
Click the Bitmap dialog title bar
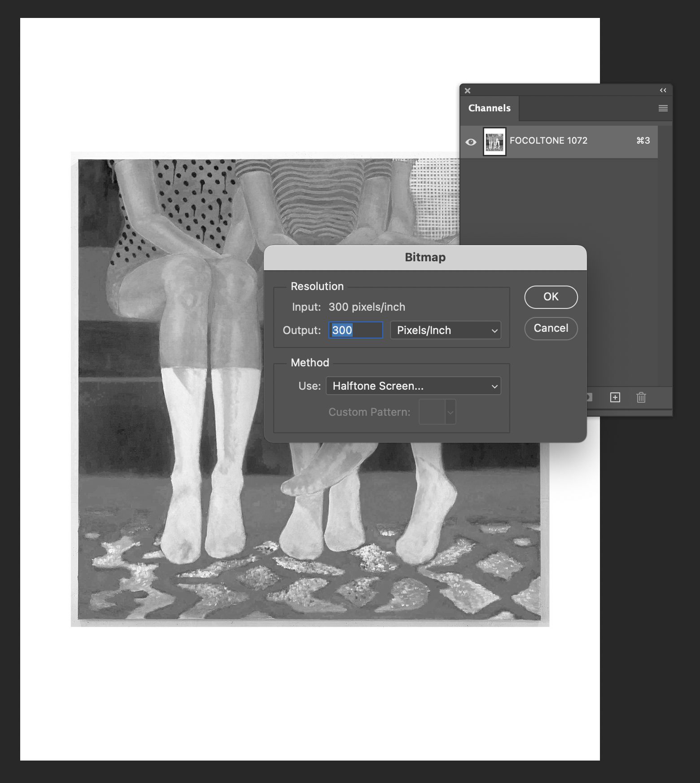tap(425, 258)
